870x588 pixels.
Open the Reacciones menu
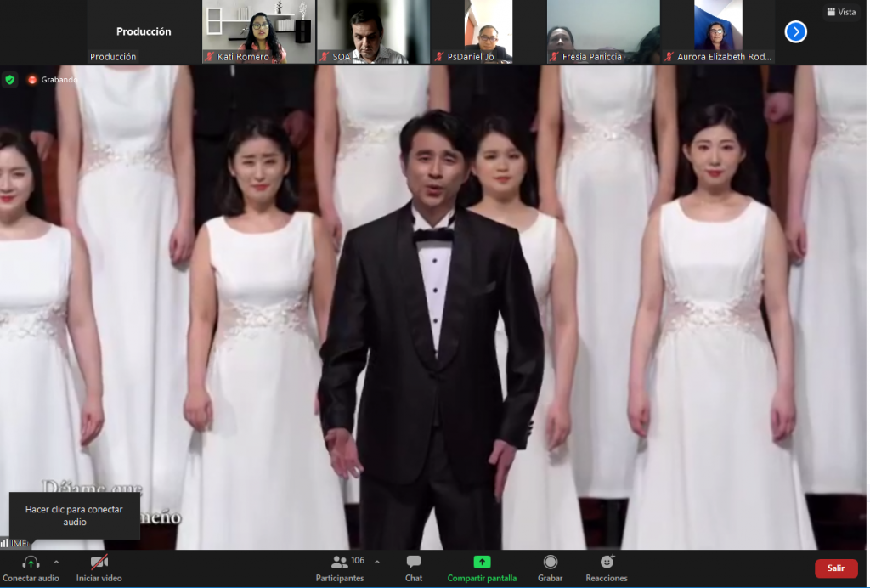pyautogui.click(x=607, y=568)
